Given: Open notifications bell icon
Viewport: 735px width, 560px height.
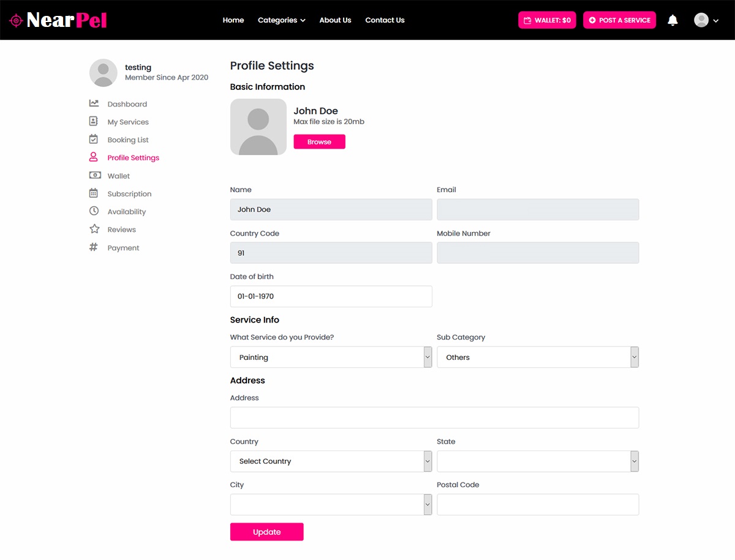Looking at the screenshot, I should [673, 20].
